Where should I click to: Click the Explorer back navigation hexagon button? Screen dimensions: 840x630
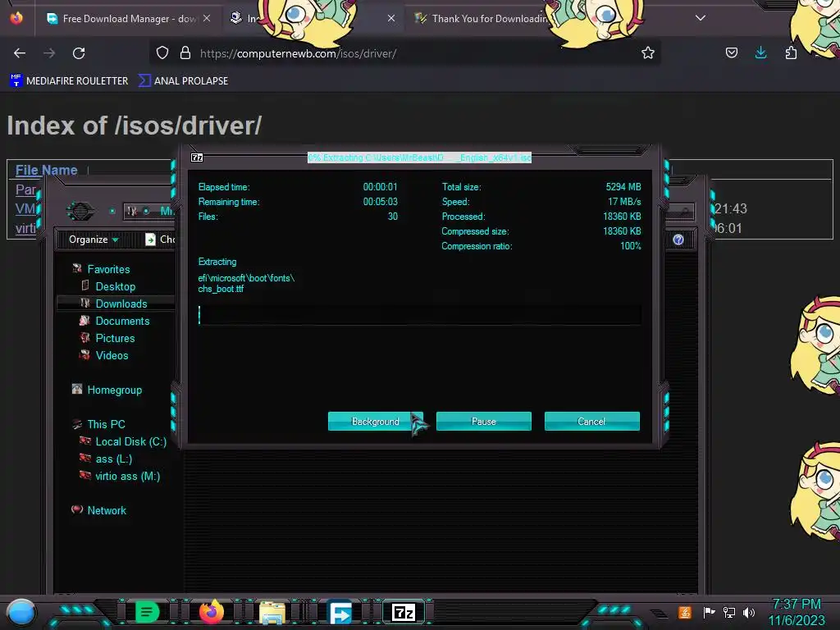(x=80, y=211)
